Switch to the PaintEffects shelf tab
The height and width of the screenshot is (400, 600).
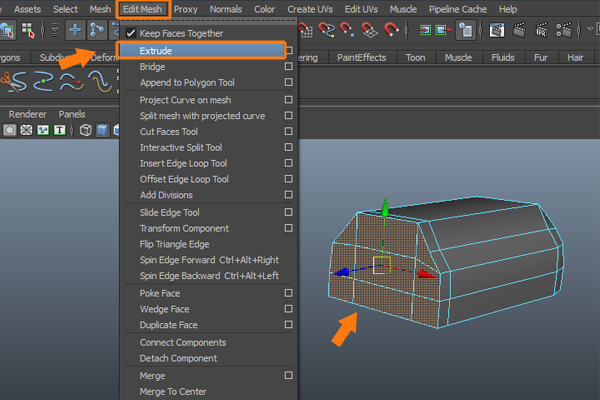click(361, 57)
